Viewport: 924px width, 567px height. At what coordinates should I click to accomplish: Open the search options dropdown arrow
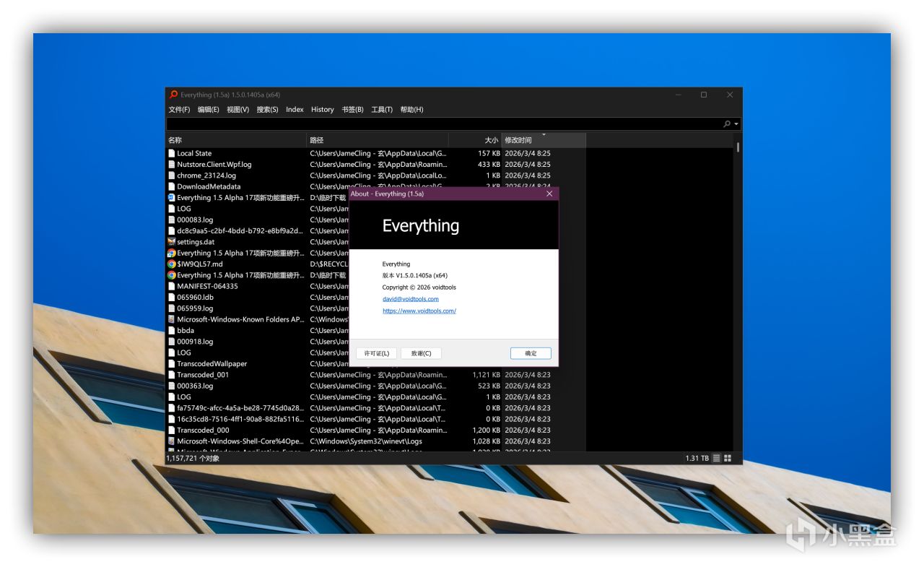(736, 124)
